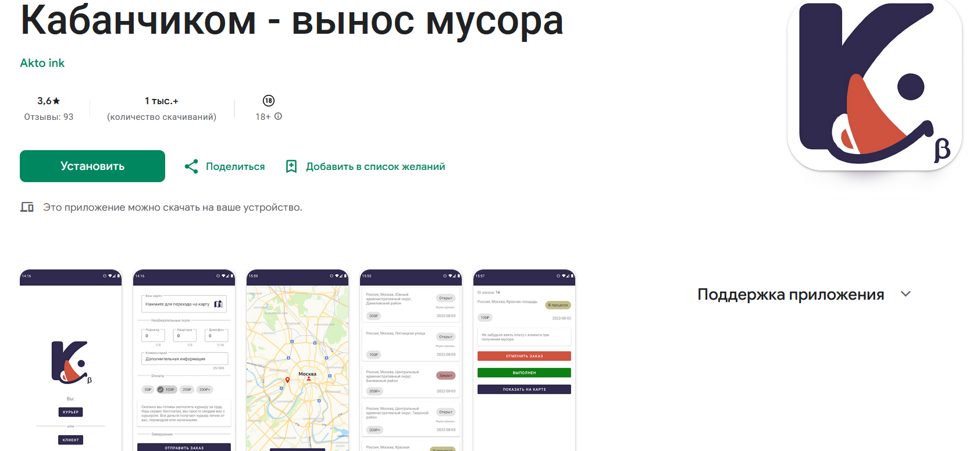The image size is (980, 451).
Task: Click the info icon next to 18+
Action: (279, 116)
